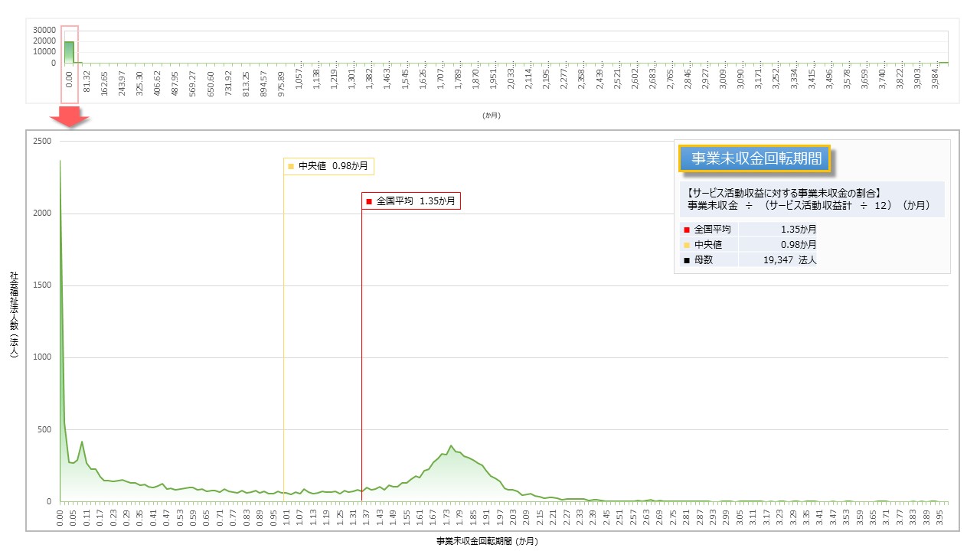Image resolution: width=980 pixels, height=551 pixels.
Task: Click the 2000 label on main y-axis
Action: pyautogui.click(x=42, y=214)
